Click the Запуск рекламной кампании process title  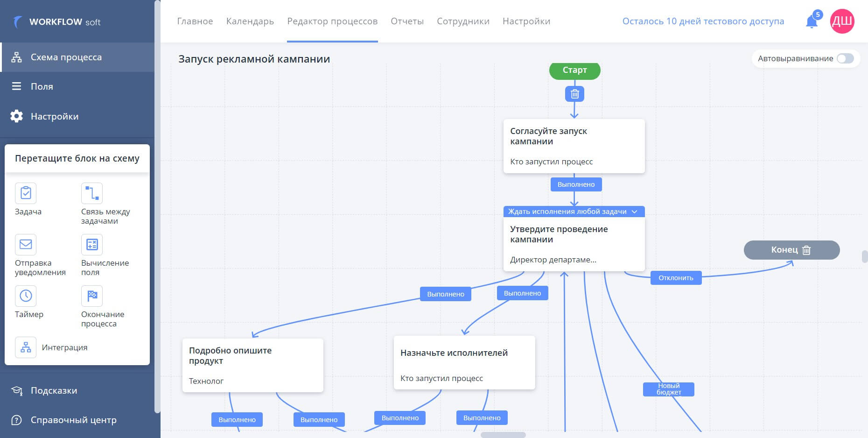pyautogui.click(x=254, y=59)
